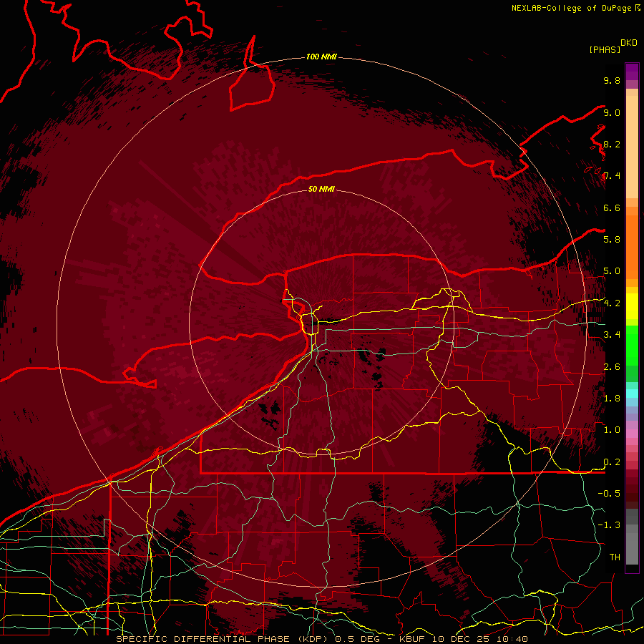Click the NEXLAB-College of DuPage label
Image resolution: width=644 pixels, height=644 pixels.
(x=571, y=8)
